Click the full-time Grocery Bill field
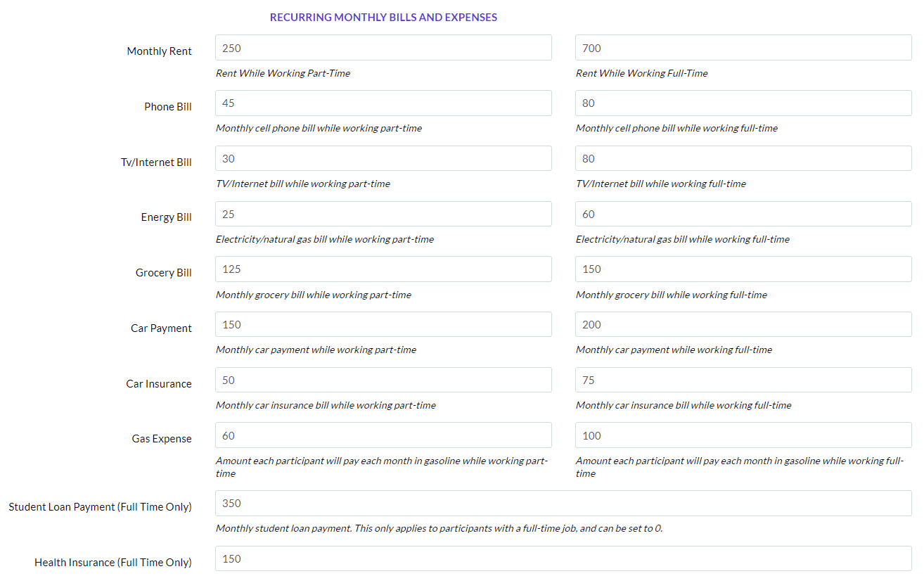The width and height of the screenshot is (924, 576). (743, 269)
